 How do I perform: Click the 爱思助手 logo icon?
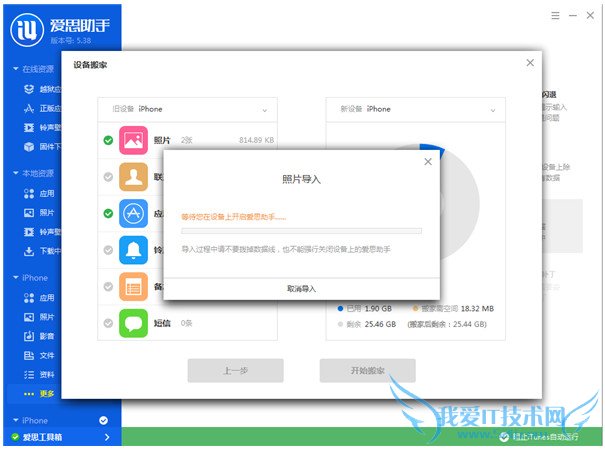click(27, 30)
